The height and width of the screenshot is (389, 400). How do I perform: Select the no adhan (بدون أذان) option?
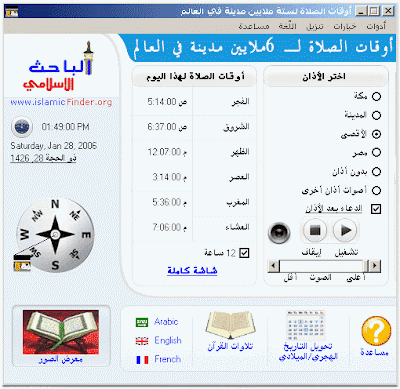[376, 172]
